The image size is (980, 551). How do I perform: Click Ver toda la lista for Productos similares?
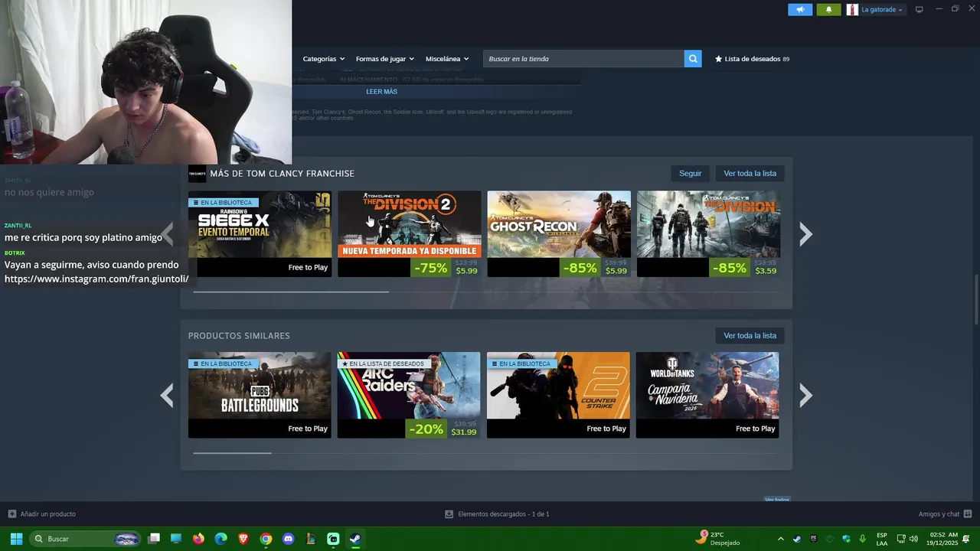coord(750,336)
